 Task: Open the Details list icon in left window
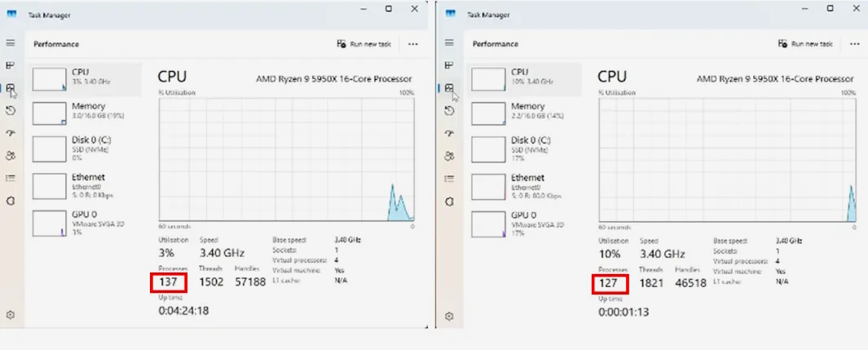click(x=11, y=178)
